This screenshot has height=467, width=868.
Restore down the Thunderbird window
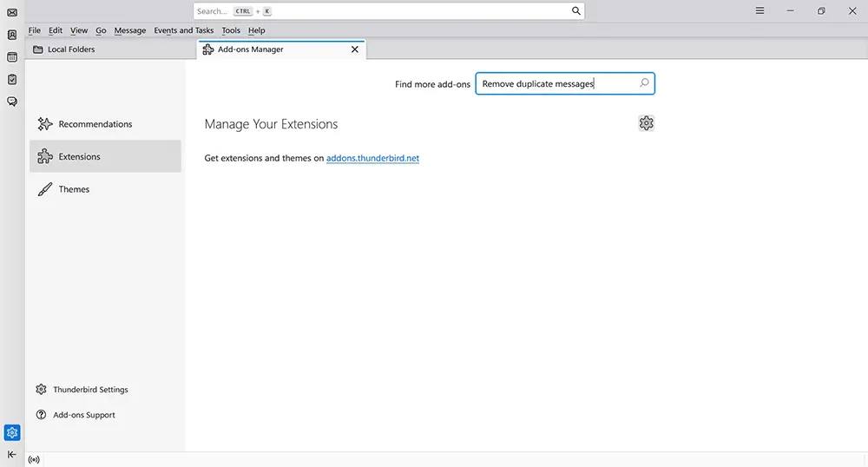[821, 11]
